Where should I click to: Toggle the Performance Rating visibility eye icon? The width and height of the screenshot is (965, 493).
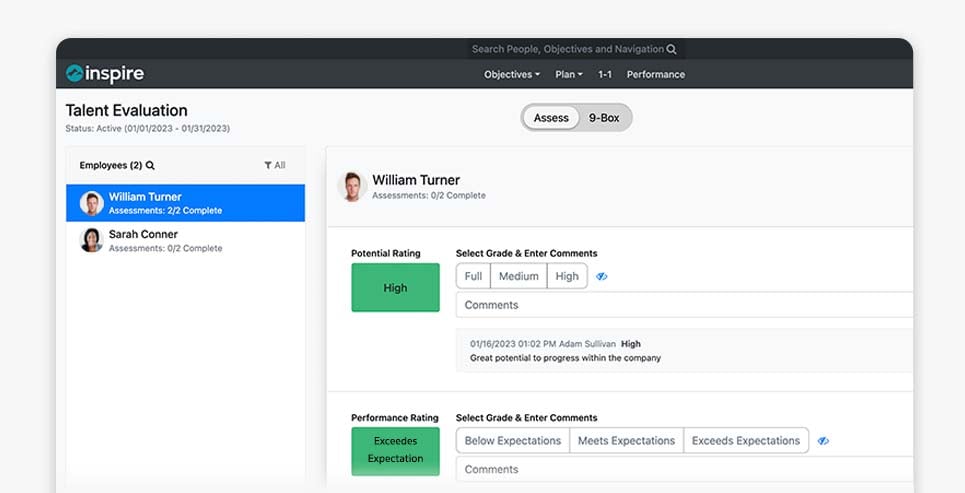[823, 441]
